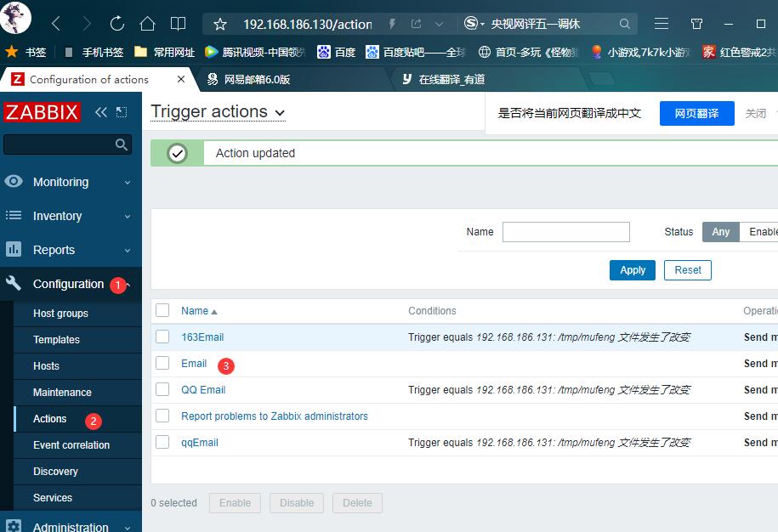Open Host groups in Configuration
Image resolution: width=778 pixels, height=532 pixels.
point(77,314)
